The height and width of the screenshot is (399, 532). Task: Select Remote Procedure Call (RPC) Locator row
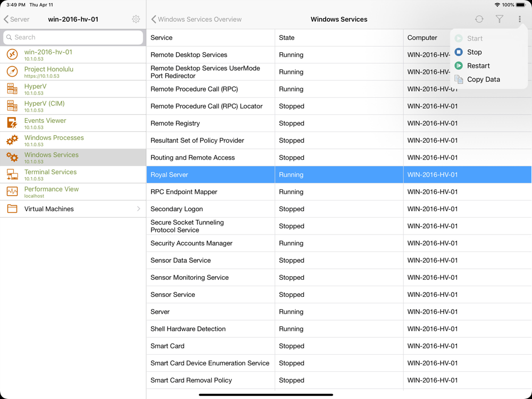click(x=339, y=106)
